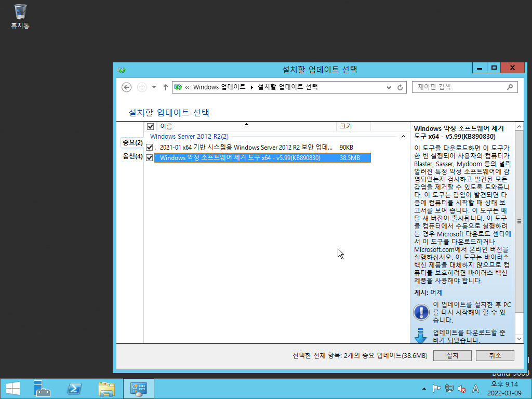This screenshot has height=399, width=532.
Task: Click the window title bar update icon
Action: (x=122, y=70)
